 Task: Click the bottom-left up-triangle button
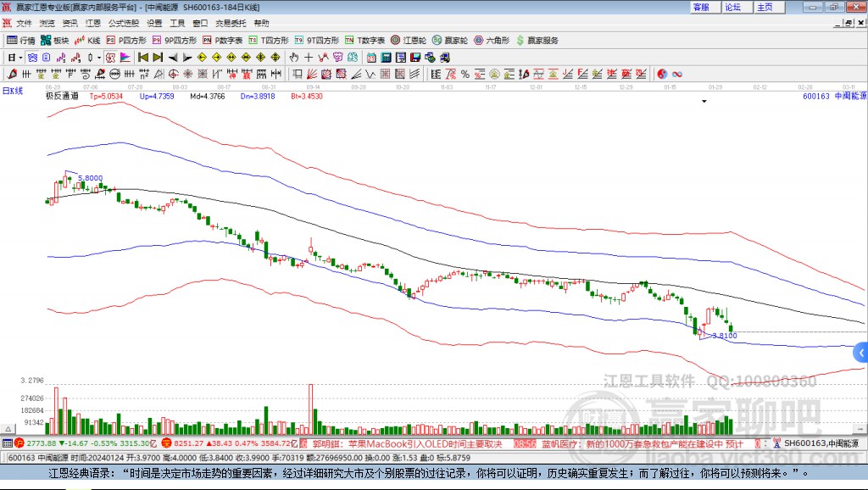[8, 429]
